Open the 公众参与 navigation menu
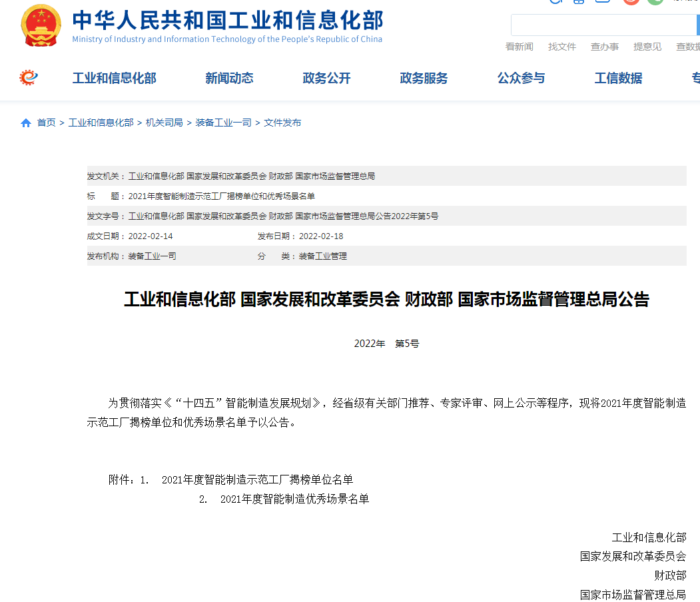The height and width of the screenshot is (602, 700). 521,78
